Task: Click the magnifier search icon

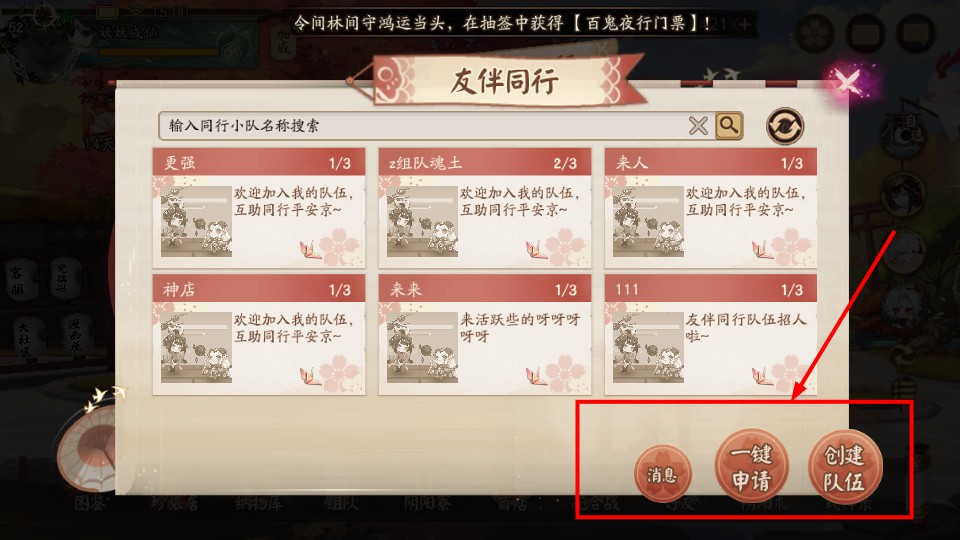Action: point(729,126)
